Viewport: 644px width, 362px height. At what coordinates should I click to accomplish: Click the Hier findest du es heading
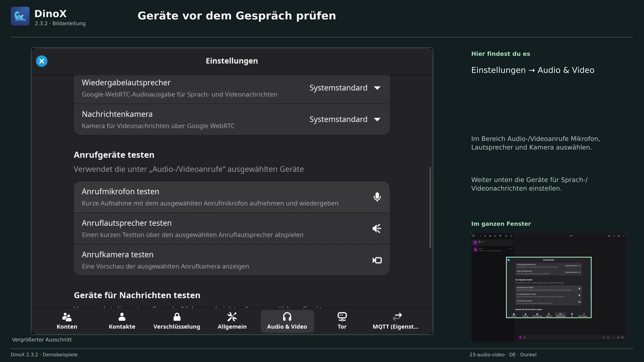click(x=501, y=54)
